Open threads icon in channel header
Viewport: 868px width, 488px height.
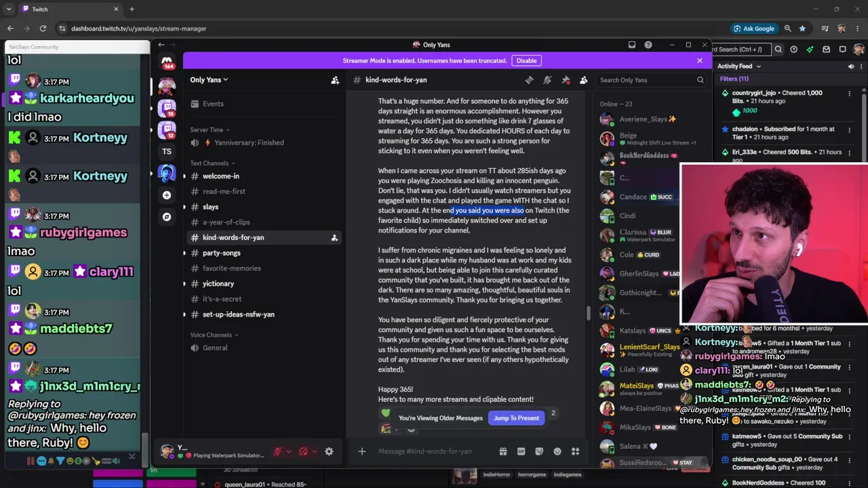pyautogui.click(x=530, y=80)
